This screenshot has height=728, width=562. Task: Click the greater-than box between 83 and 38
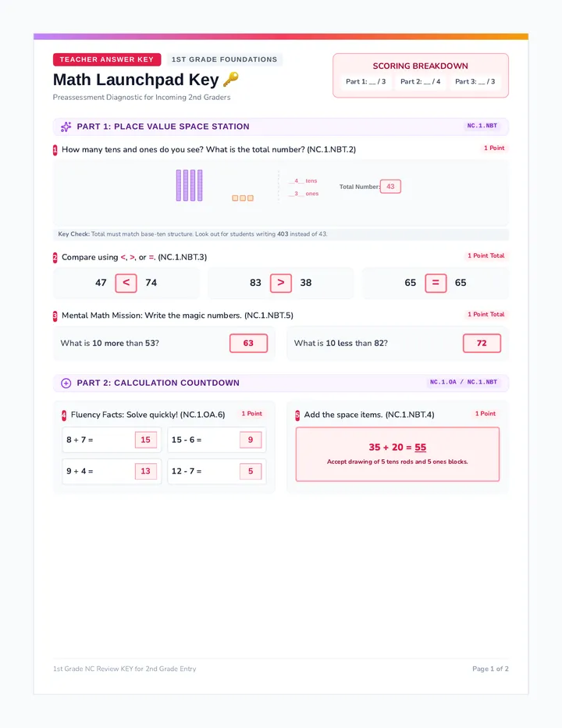pos(281,283)
